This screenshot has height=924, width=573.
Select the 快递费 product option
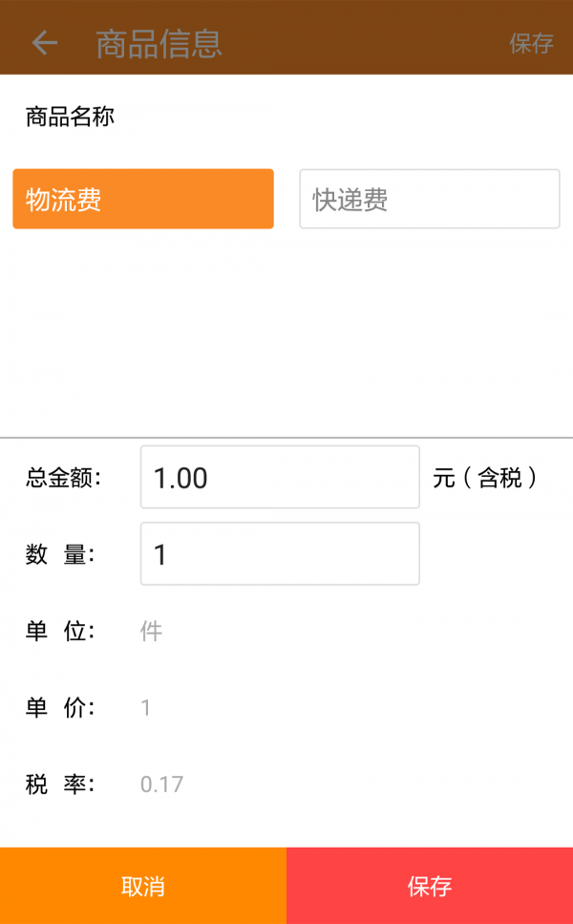click(x=429, y=199)
